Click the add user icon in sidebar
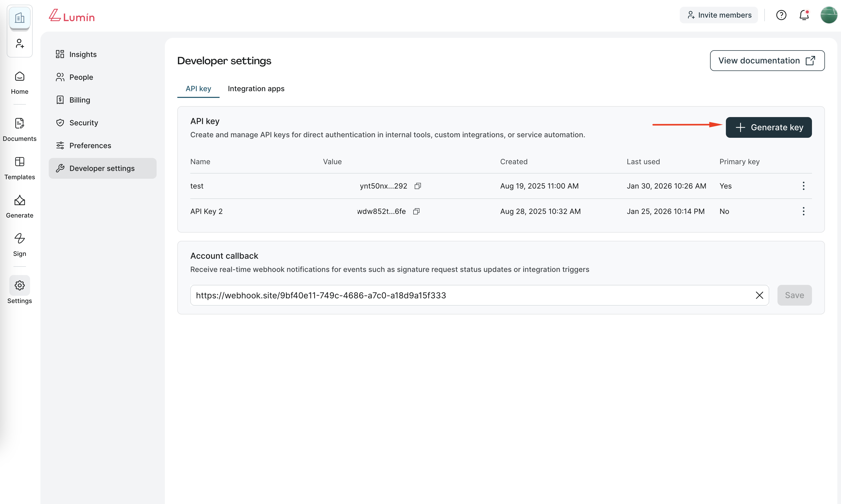This screenshot has height=504, width=841. [20, 44]
